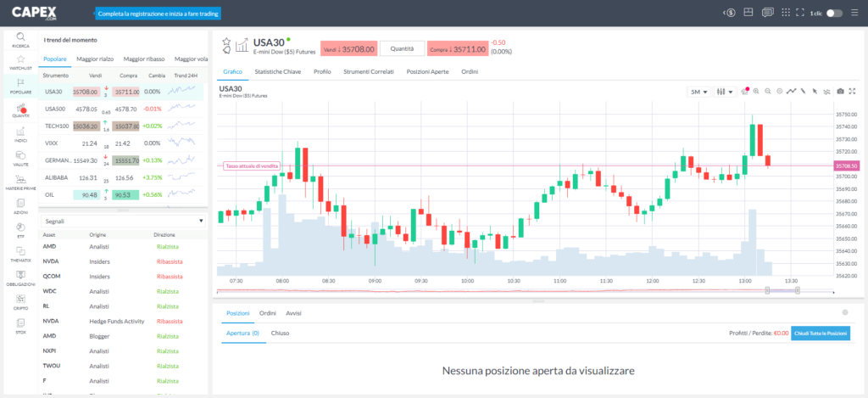Open the Watchlist star in sidebar
Screen dimensions: 868x398
pos(20,63)
